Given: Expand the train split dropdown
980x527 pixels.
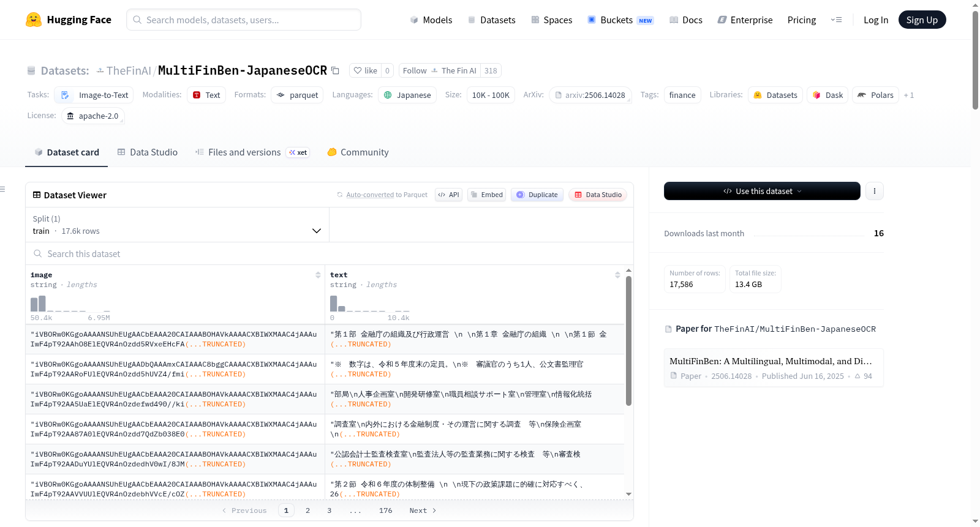Looking at the screenshot, I should tap(177, 225).
